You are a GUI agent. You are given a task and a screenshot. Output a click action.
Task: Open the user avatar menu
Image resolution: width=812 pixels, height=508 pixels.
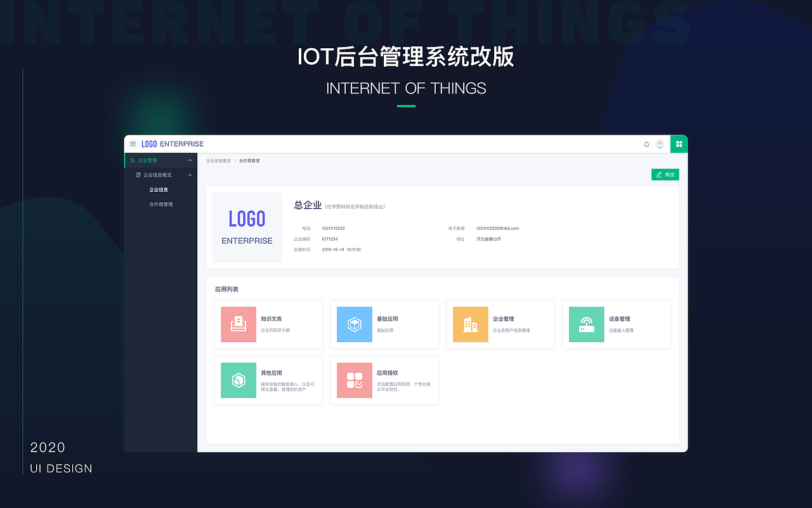(660, 144)
